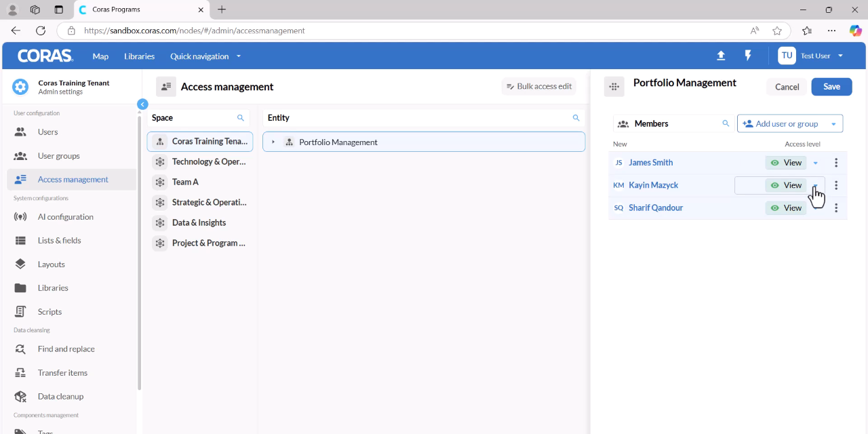Open the Test User account dropdown arrow
Image resolution: width=868 pixels, height=434 pixels.
(x=841, y=56)
